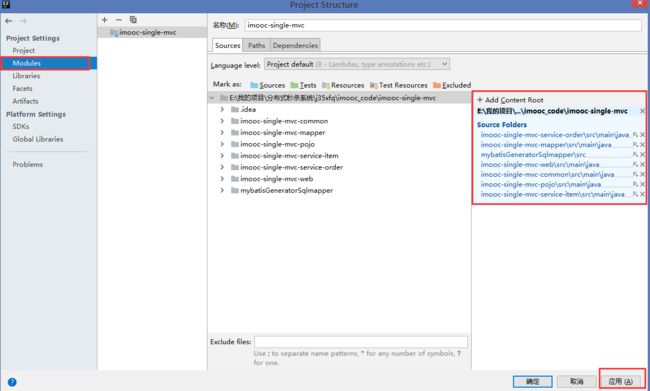The height and width of the screenshot is (391, 650).
Task: Click the module name input field
Action: 443,25
